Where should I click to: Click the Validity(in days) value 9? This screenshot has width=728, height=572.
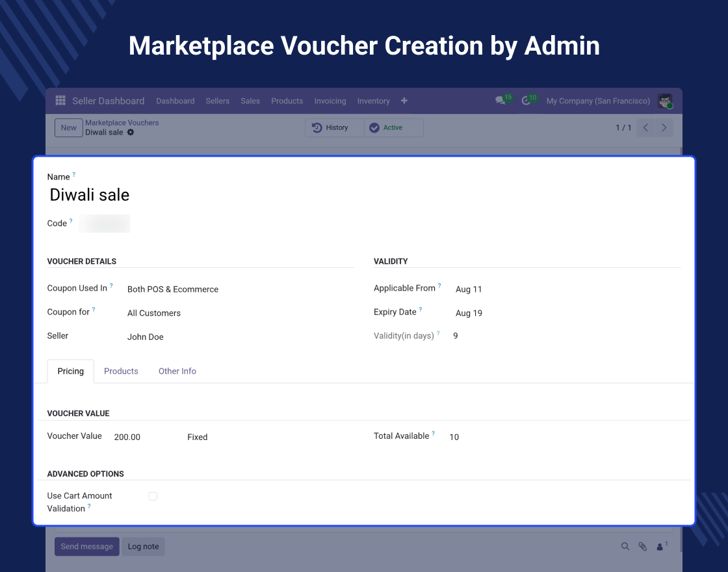tap(456, 335)
